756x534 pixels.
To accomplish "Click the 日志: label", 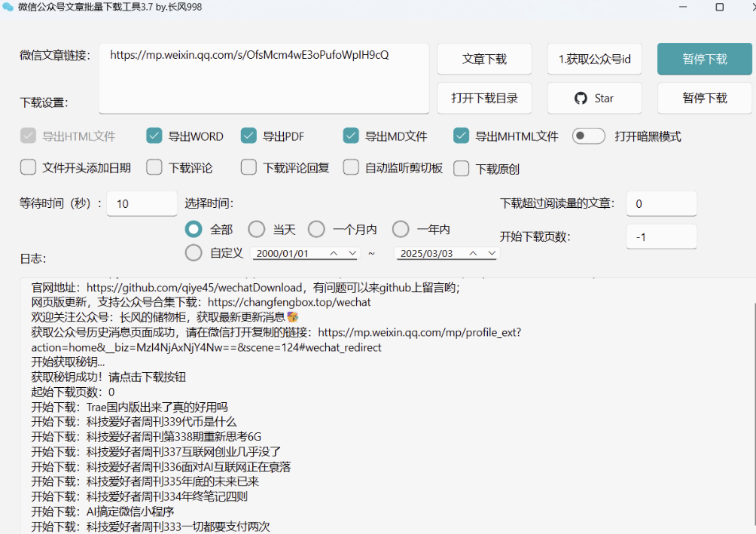I will point(33,258).
